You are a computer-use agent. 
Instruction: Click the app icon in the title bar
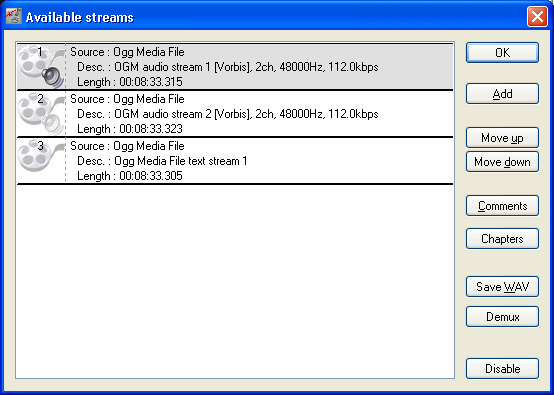coord(14,16)
